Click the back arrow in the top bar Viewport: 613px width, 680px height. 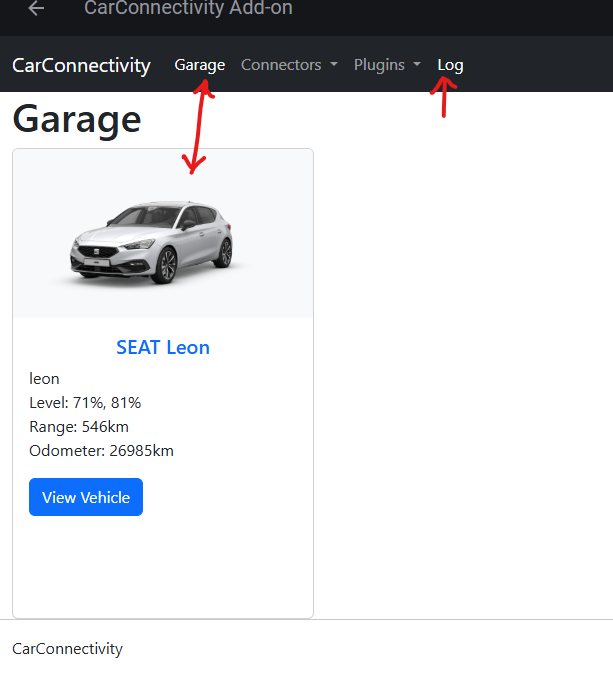[x=37, y=9]
